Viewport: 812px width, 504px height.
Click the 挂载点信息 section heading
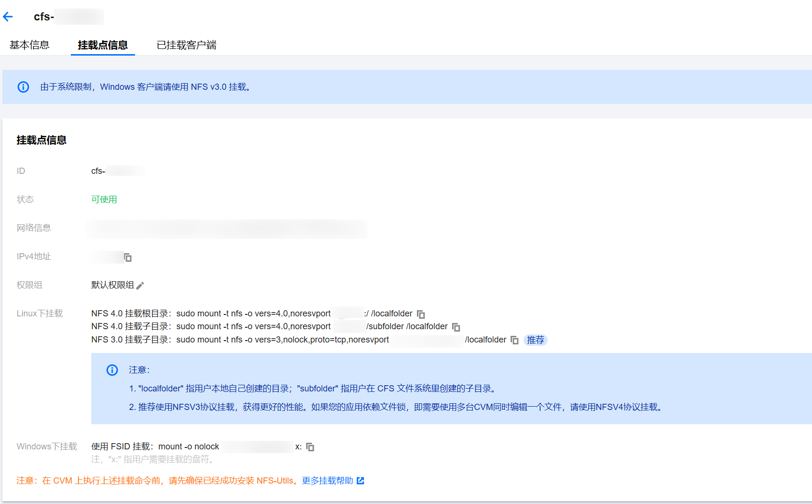[x=41, y=140]
